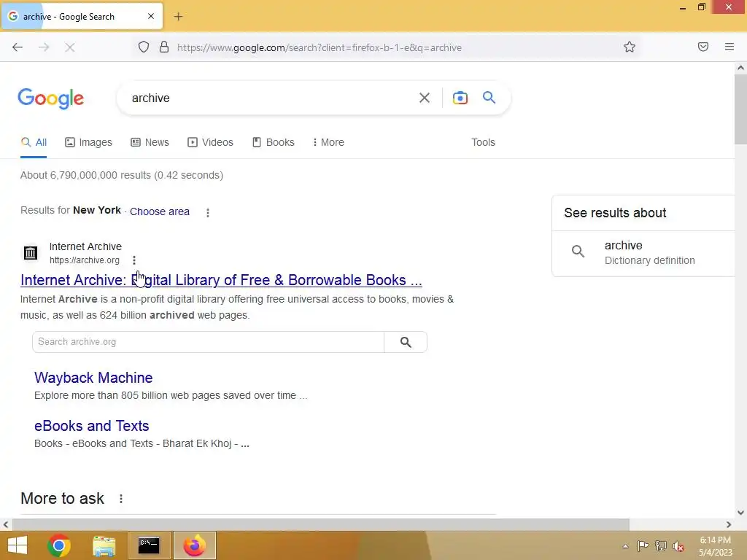Click the muted volume tray icon
Image resolution: width=747 pixels, height=560 pixels.
tap(678, 546)
